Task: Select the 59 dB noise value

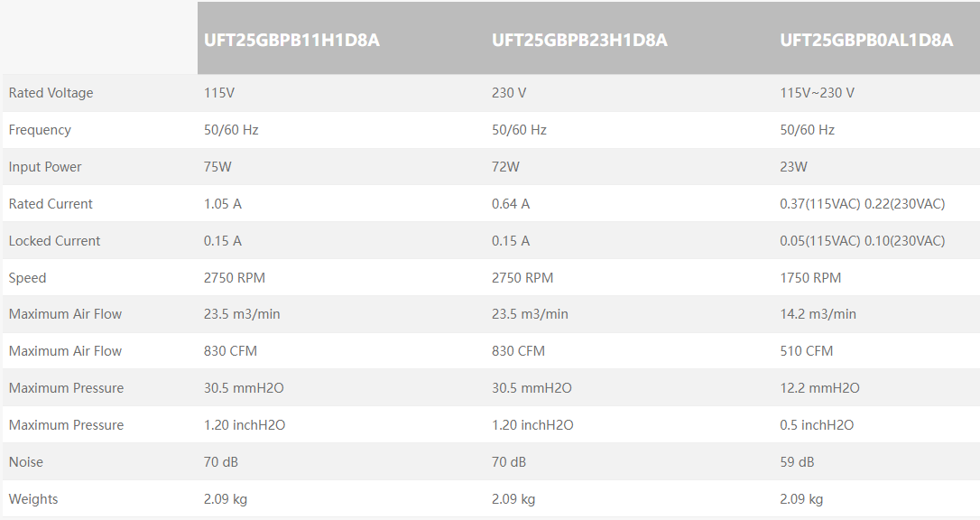Action: pos(797,462)
